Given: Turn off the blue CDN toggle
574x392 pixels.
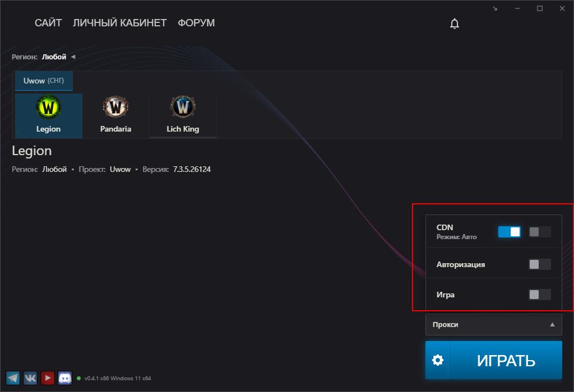Looking at the screenshot, I should 509,232.
